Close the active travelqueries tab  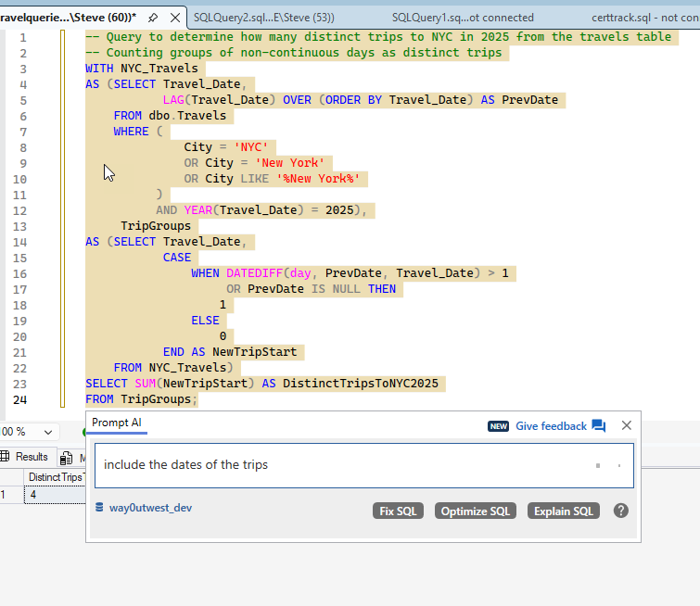pos(174,17)
